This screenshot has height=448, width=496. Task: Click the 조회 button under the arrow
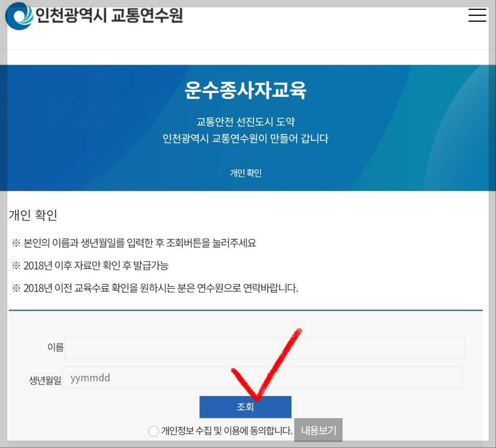(x=246, y=406)
